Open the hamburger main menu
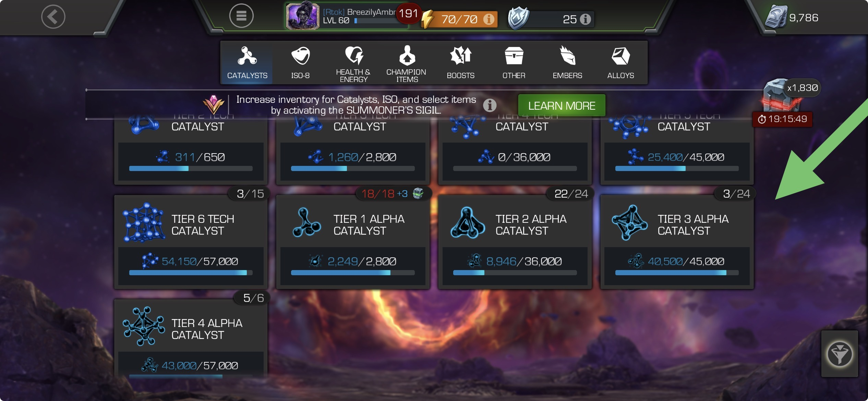868x401 pixels. (241, 16)
